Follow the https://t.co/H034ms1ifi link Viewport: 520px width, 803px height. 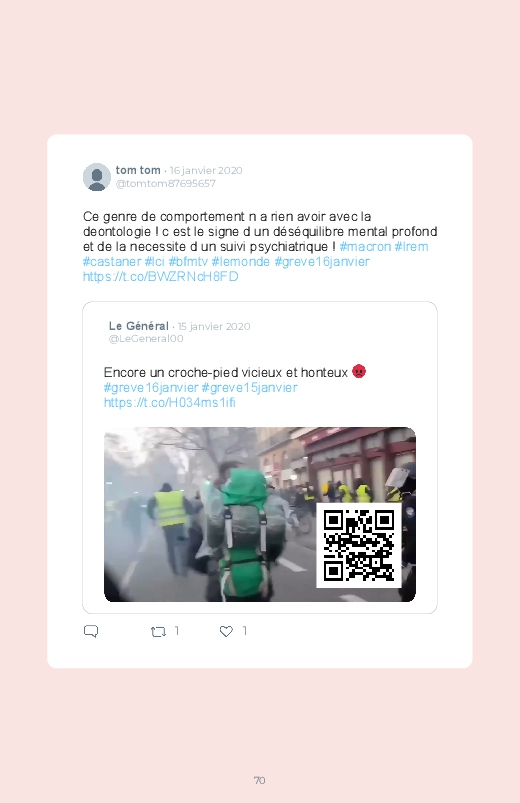170,403
